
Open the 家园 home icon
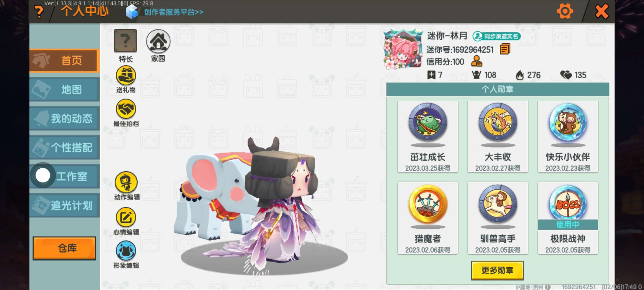(x=158, y=41)
